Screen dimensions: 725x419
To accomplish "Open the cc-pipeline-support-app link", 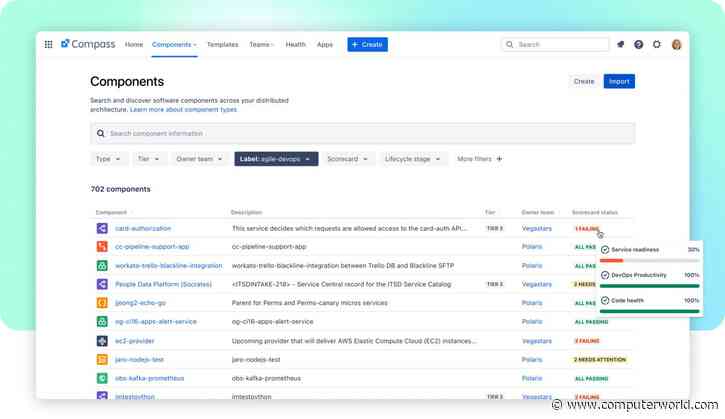I will coord(152,247).
